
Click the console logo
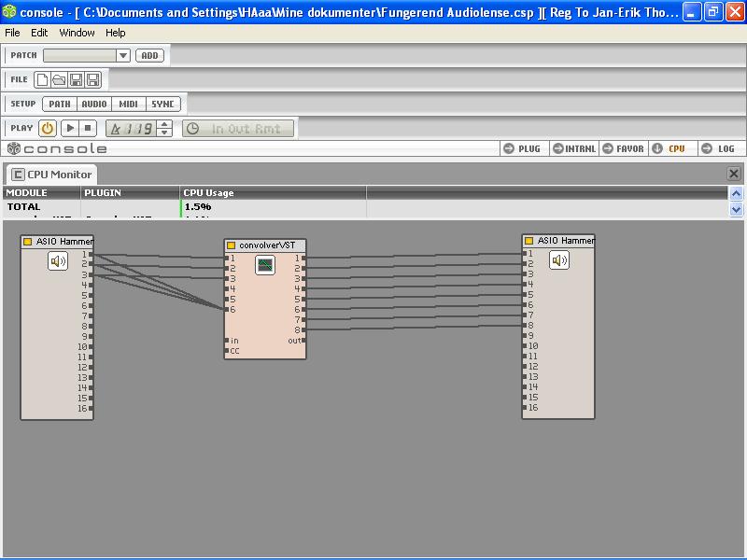(x=57, y=148)
